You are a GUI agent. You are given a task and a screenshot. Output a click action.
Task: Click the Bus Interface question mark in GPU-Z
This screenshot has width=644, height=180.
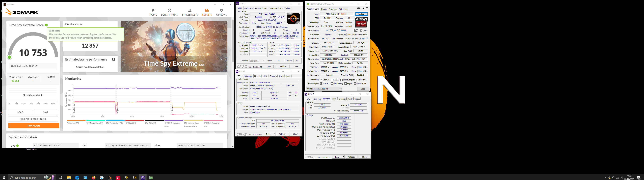tap(367, 39)
